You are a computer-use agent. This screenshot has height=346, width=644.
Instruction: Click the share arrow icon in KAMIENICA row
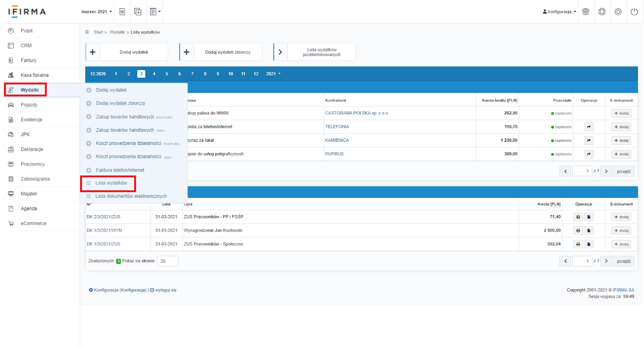(x=589, y=141)
